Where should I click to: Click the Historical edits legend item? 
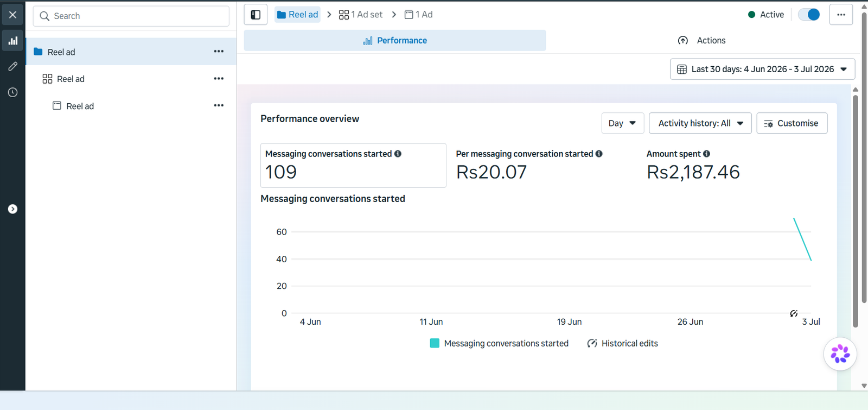[x=623, y=343]
